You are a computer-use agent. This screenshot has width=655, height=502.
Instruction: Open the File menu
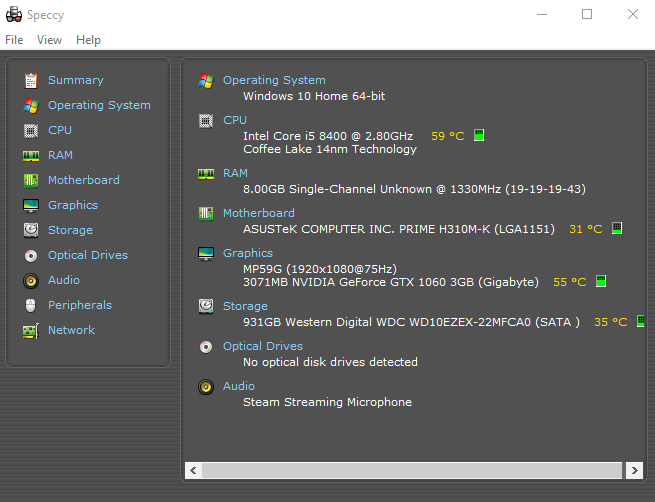(14, 40)
